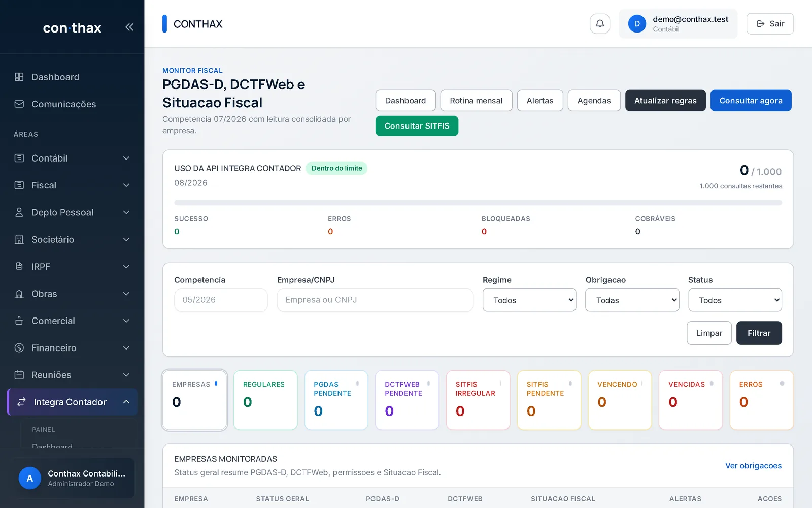Expand the Depto Pessoal chevron

pyautogui.click(x=126, y=212)
